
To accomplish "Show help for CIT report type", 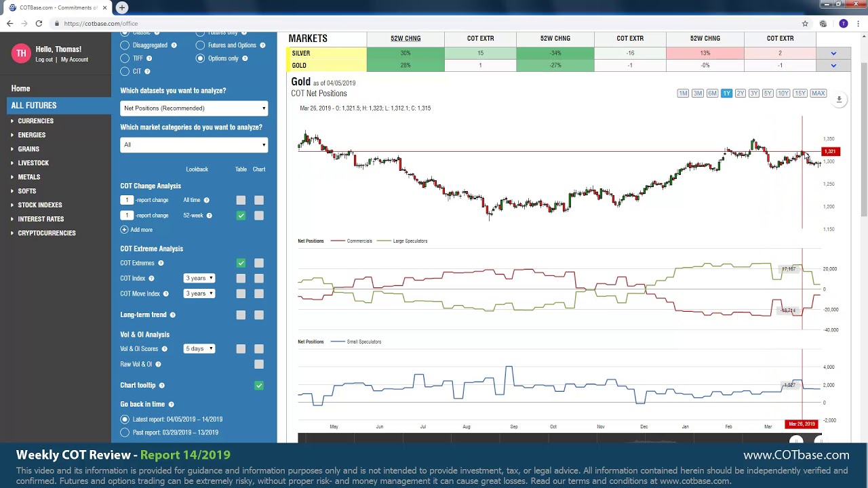I will tap(147, 71).
